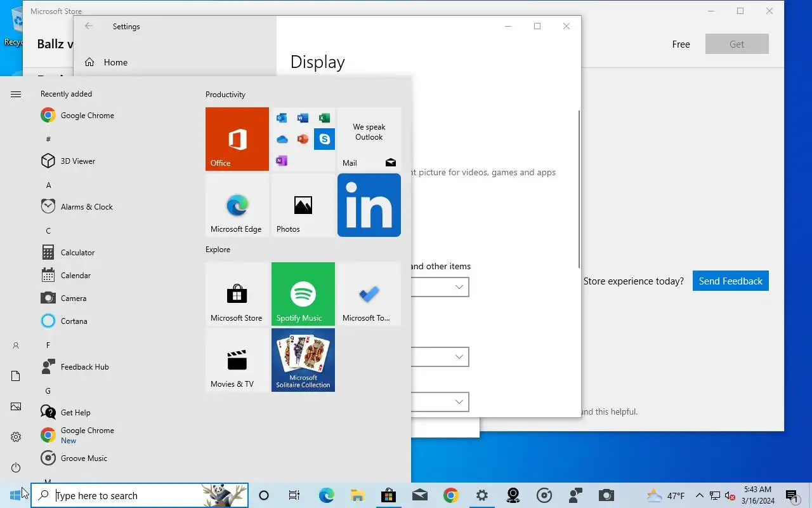
Task: Open the first dropdown in Display settings
Action: click(440, 287)
